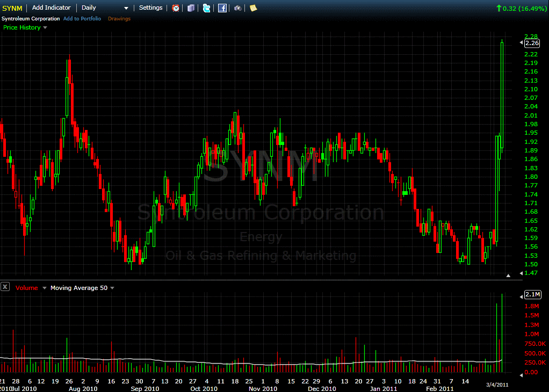Click the Moving Average 50 label
Viewport: 549px width, 392px height.
pos(79,288)
